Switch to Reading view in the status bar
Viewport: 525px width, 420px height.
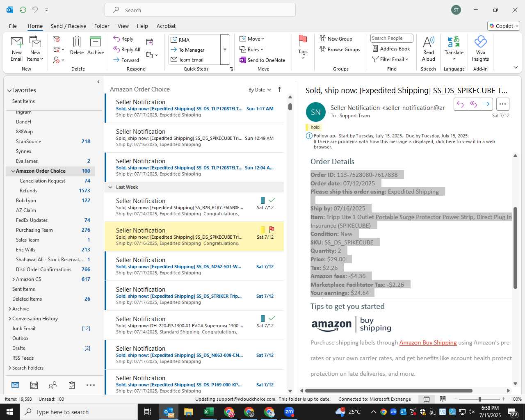coord(443,399)
